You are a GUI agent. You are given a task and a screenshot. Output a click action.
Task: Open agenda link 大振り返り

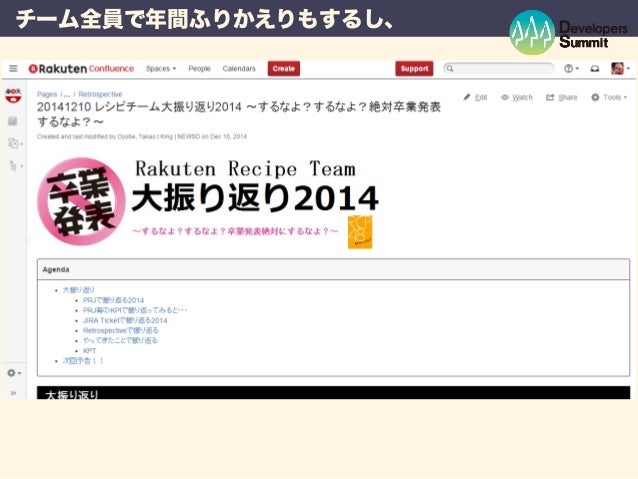pyautogui.click(x=78, y=290)
